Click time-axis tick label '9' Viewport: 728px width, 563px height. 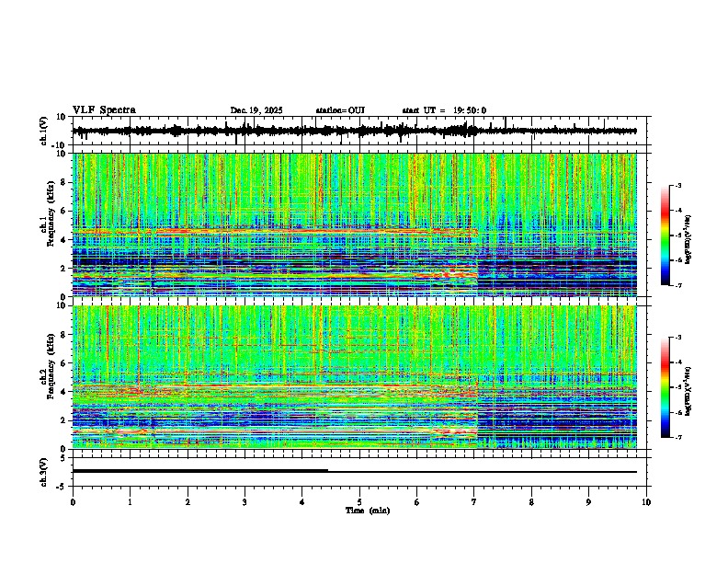(588, 502)
